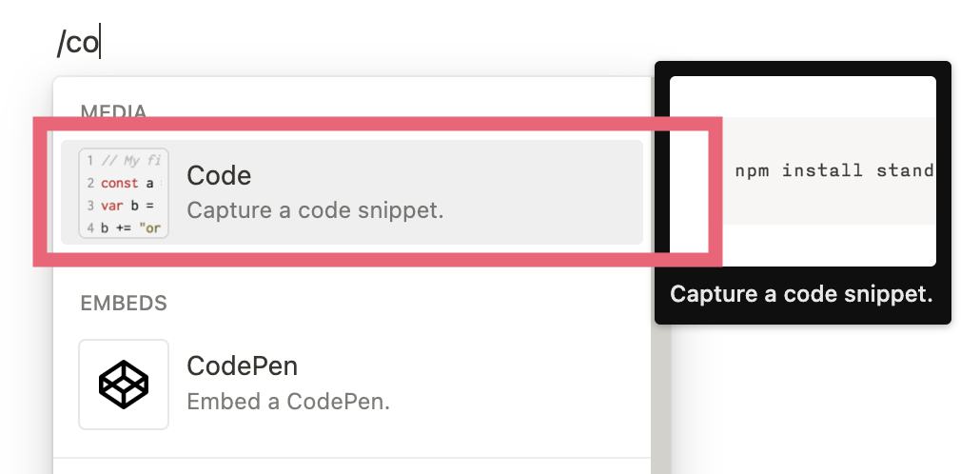
Task: Click the MEDIA section header
Action: click(x=113, y=112)
